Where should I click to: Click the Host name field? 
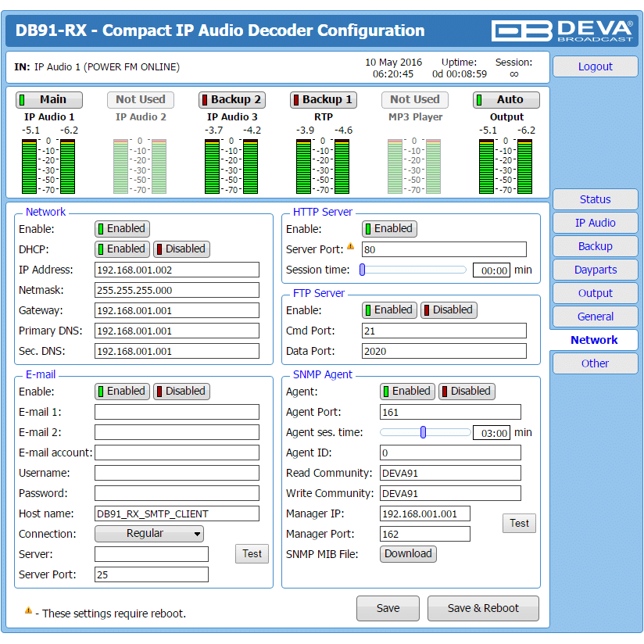click(x=177, y=513)
